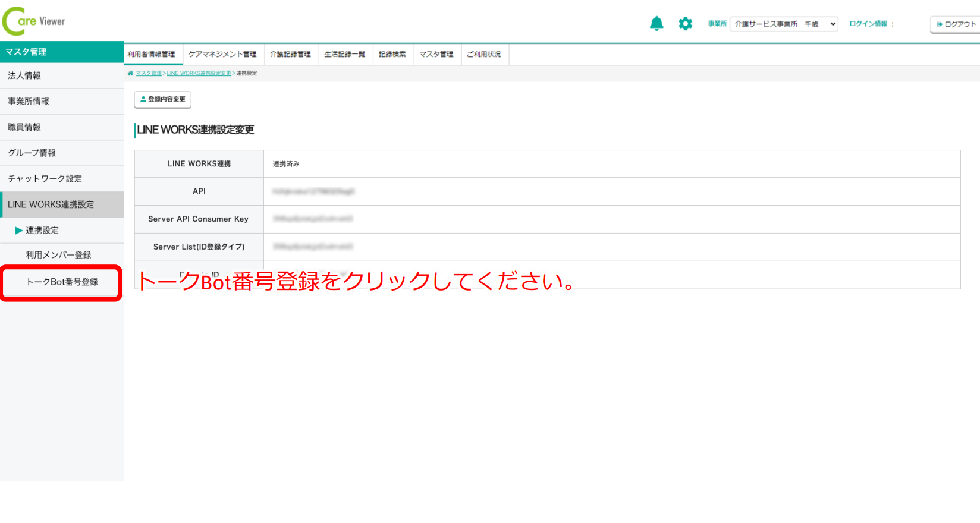Switch to the ケアマネジメント管理 tab

pos(222,54)
